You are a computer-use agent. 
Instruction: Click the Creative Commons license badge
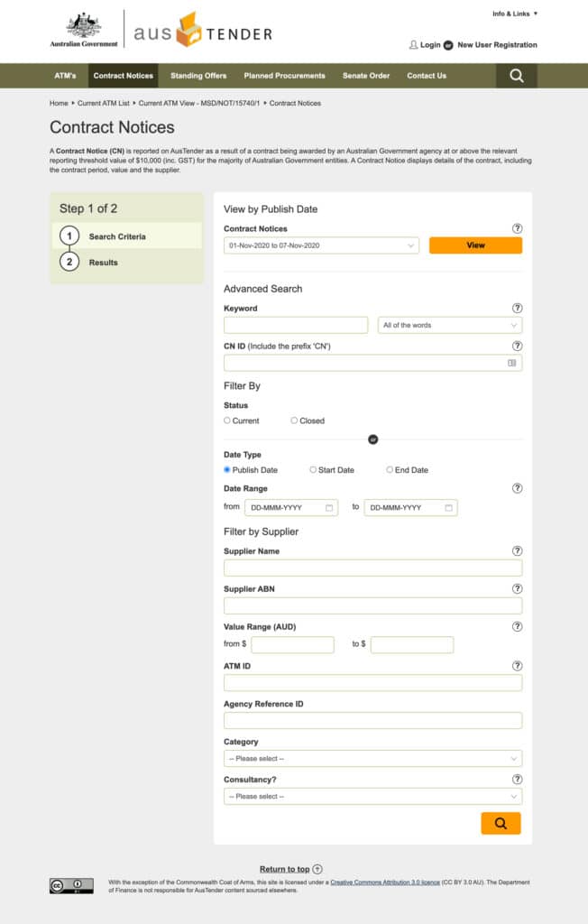click(71, 885)
